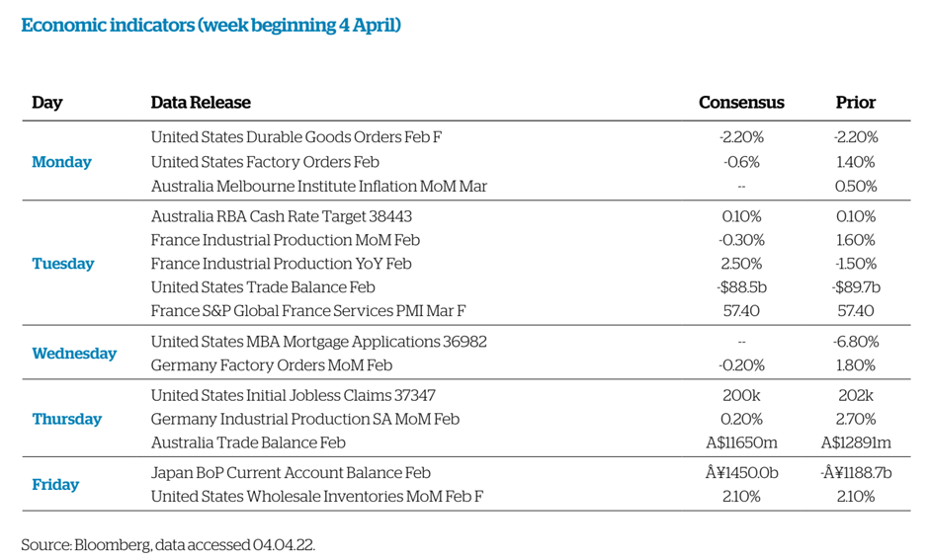Click the 'Economic indicators' title heading
Image resolution: width=929 pixels, height=560 pixels.
tap(211, 25)
